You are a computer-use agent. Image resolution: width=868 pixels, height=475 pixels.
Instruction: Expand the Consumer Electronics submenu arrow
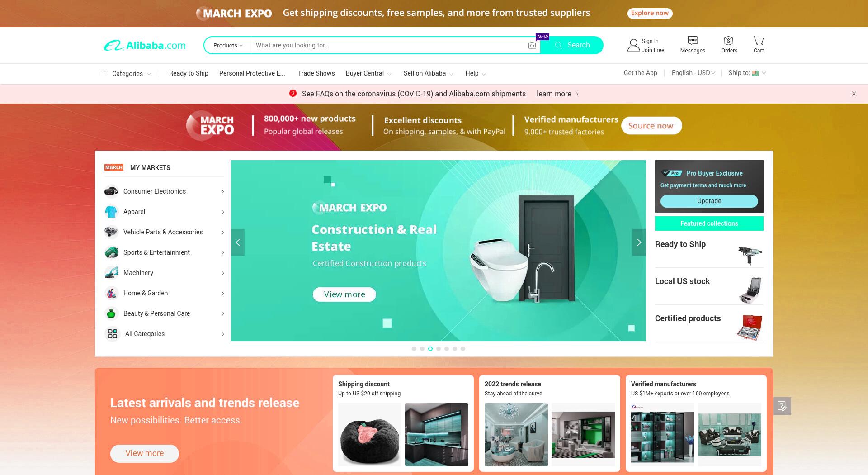[x=222, y=192]
